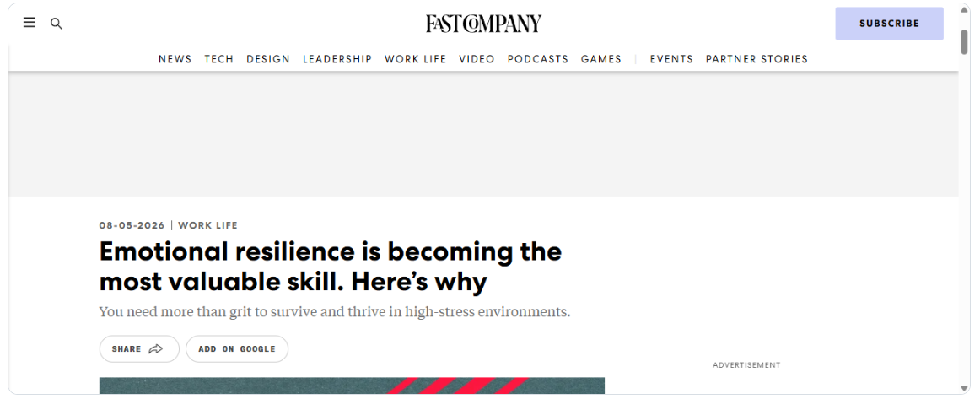
Task: Open the LEADERSHIP section
Action: point(337,59)
